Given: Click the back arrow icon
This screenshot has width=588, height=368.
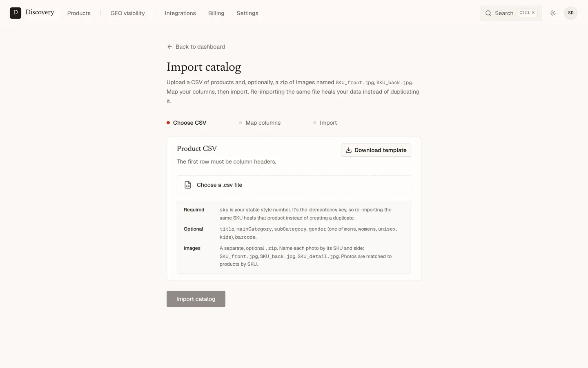Looking at the screenshot, I should pos(170,47).
